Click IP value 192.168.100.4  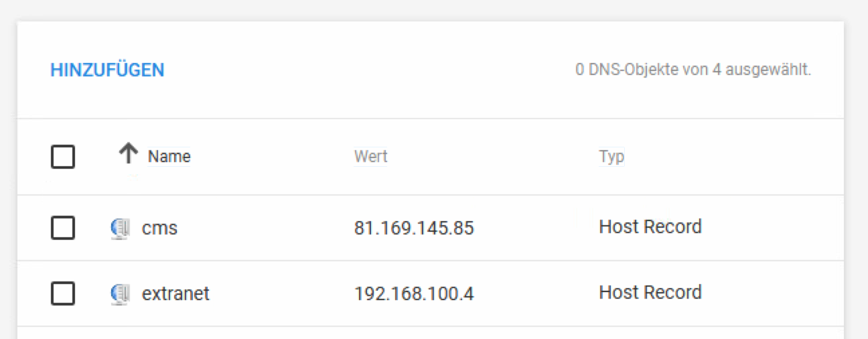click(414, 293)
